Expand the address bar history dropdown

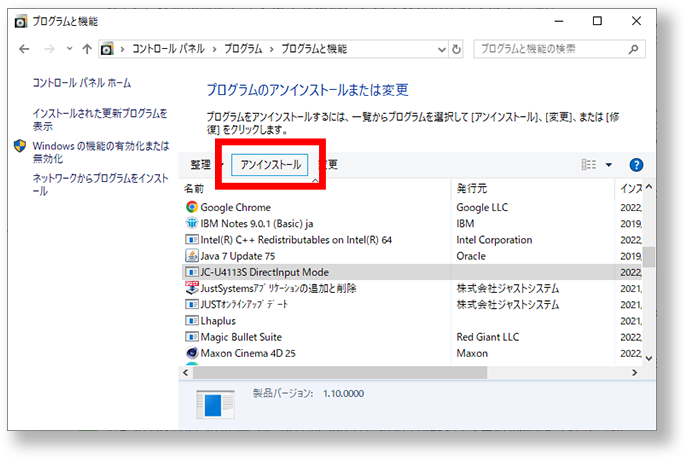(442, 49)
